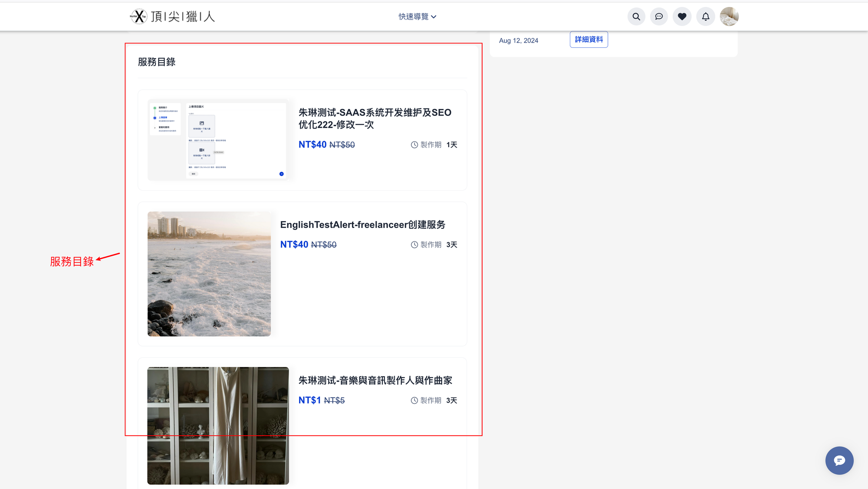The image size is (868, 489).
Task: Open the EnglishTestAlert-freelanceer service title
Action: pos(362,225)
